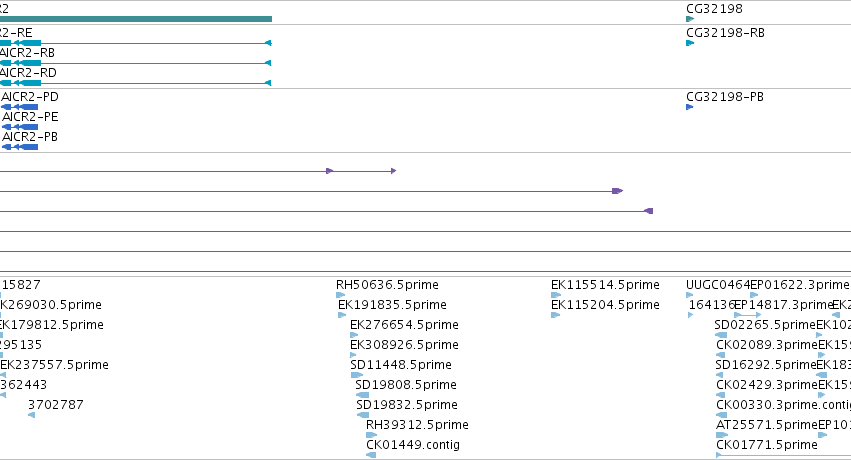Select the AICR2-PE blue exon glyph
Viewport: 851px width, 460px height.
[x=20, y=127]
